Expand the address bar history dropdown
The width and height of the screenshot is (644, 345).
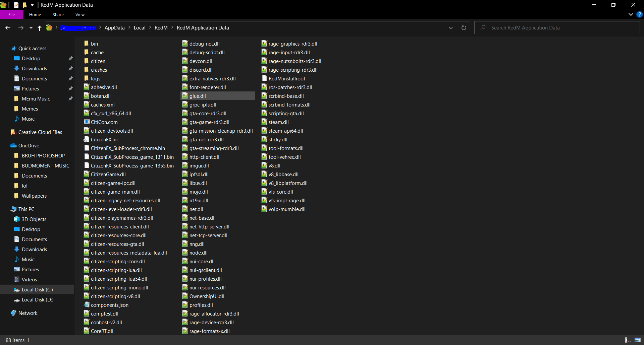[x=450, y=28]
